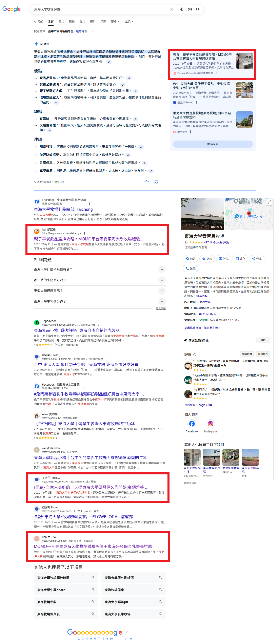279x644 pixels.
Task: Open the farm's Instagram profile
Action: (210, 424)
